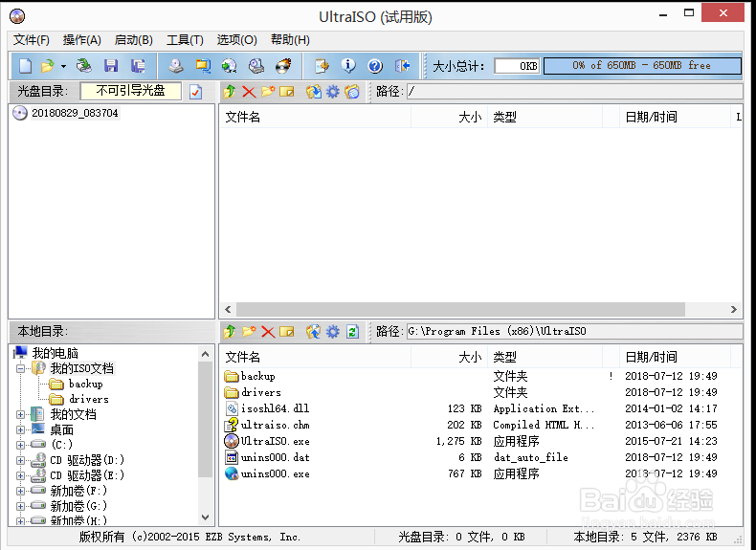The image size is (756, 550).
Task: Save the image with the floppy disk icon
Action: [x=111, y=66]
